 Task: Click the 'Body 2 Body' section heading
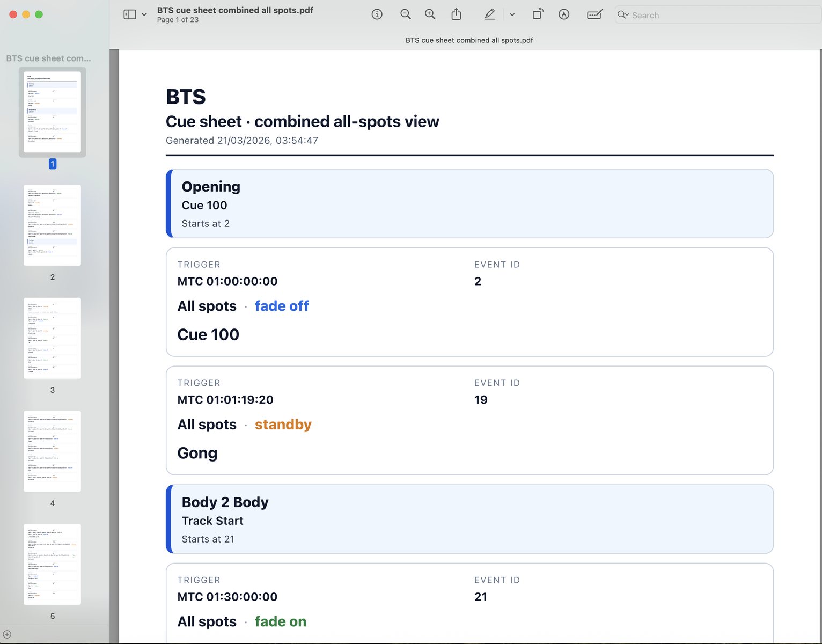225,502
